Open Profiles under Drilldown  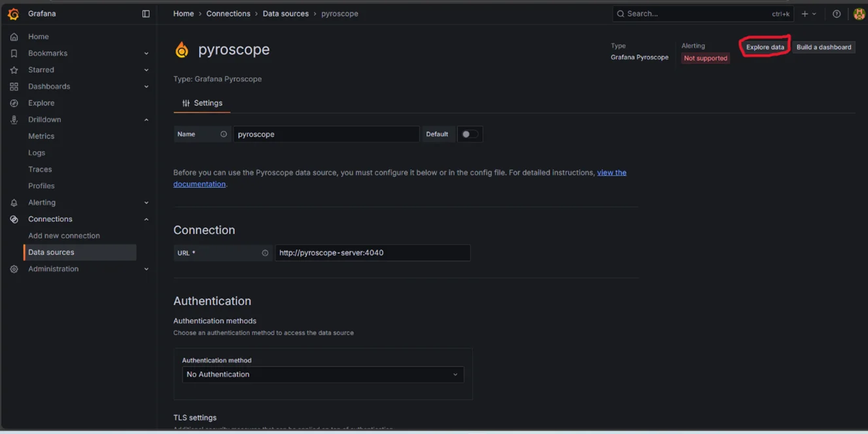point(41,186)
